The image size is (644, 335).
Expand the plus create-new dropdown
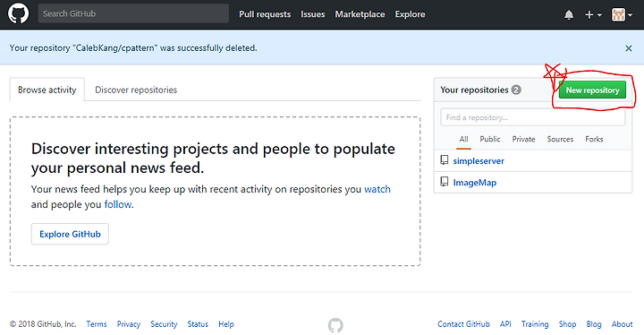pyautogui.click(x=593, y=15)
